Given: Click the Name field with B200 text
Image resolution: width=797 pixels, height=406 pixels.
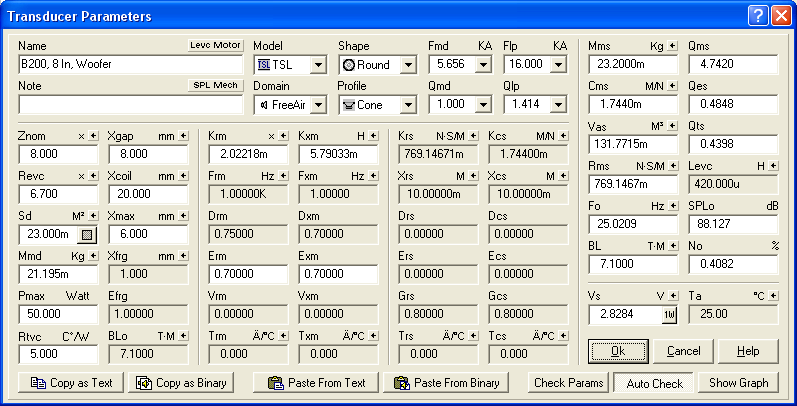Looking at the screenshot, I should (131, 65).
